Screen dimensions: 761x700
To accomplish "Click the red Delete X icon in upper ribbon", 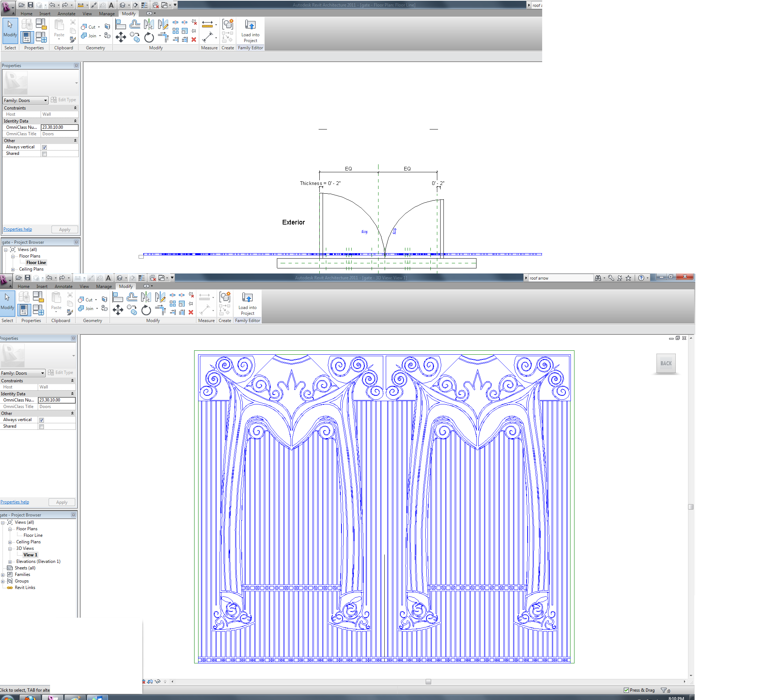I will click(x=194, y=40).
